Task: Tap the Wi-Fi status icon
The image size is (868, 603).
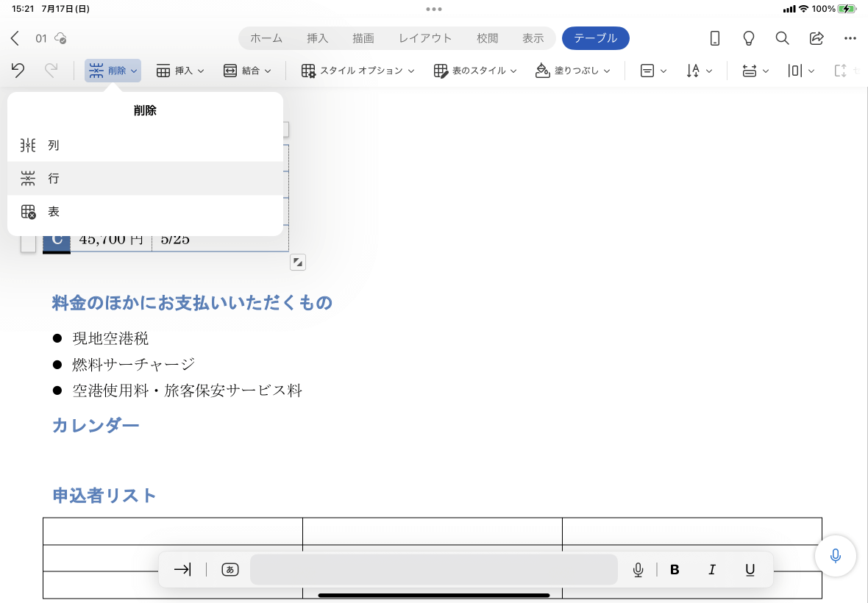Action: point(803,9)
